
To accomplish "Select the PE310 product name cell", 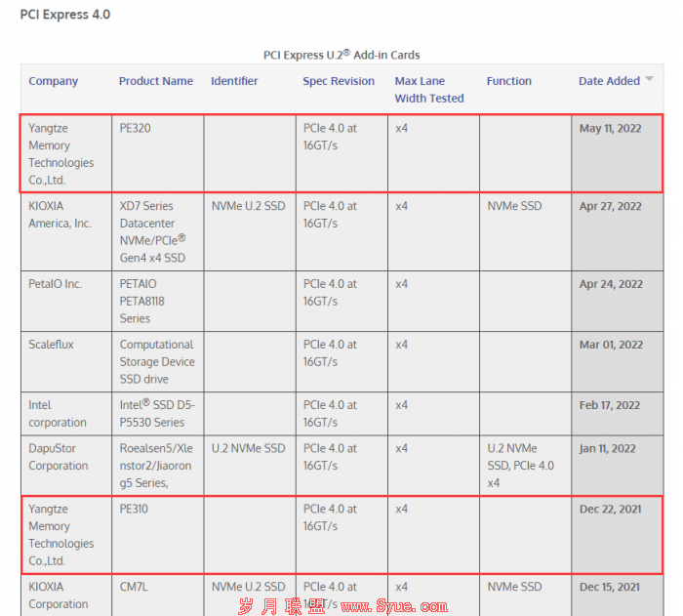I will 158,534.
